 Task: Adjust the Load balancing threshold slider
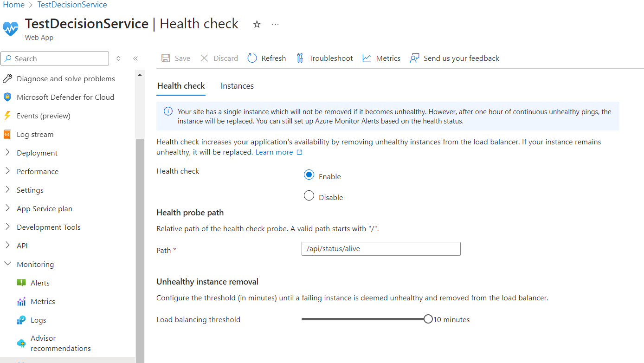(x=428, y=319)
